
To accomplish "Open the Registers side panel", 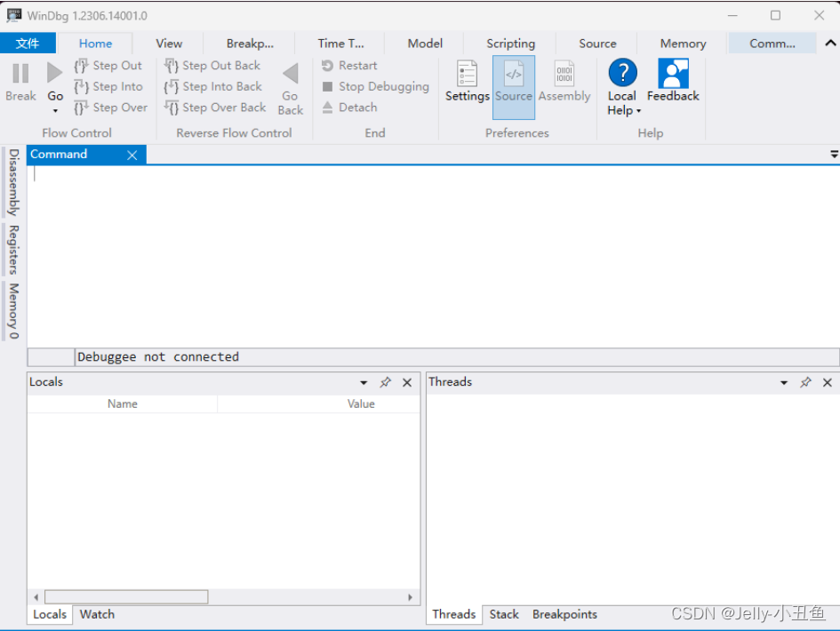I will (x=12, y=250).
